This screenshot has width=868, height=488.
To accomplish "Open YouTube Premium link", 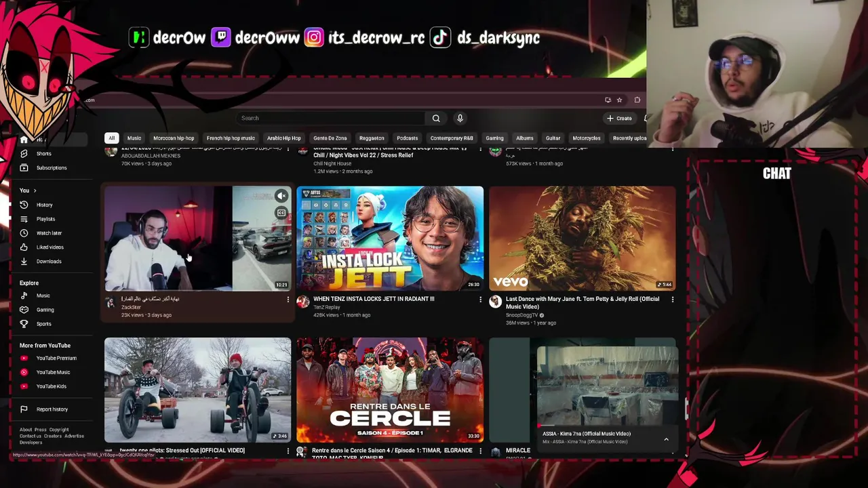I will pyautogui.click(x=56, y=358).
